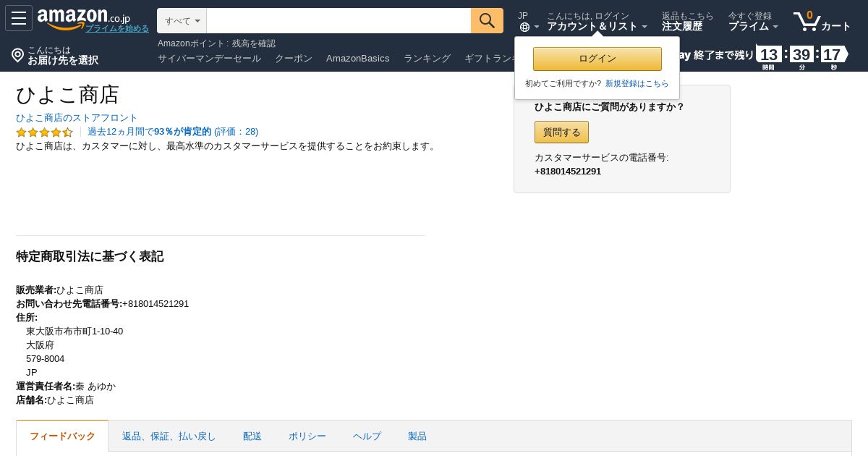This screenshot has height=456, width=868.
Task: Click the address 東大阪市布市町1-10-40
Action: [75, 332]
